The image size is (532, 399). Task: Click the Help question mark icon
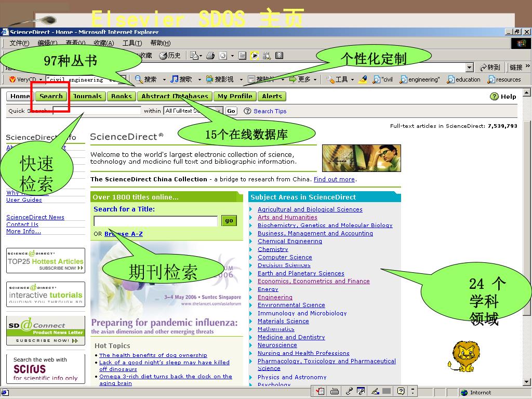pyautogui.click(x=494, y=96)
